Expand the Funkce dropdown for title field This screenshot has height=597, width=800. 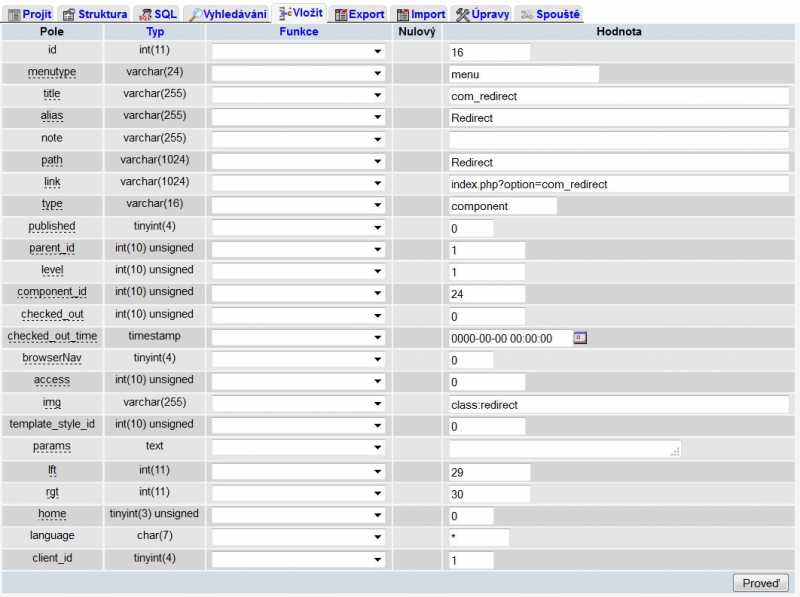point(298,96)
